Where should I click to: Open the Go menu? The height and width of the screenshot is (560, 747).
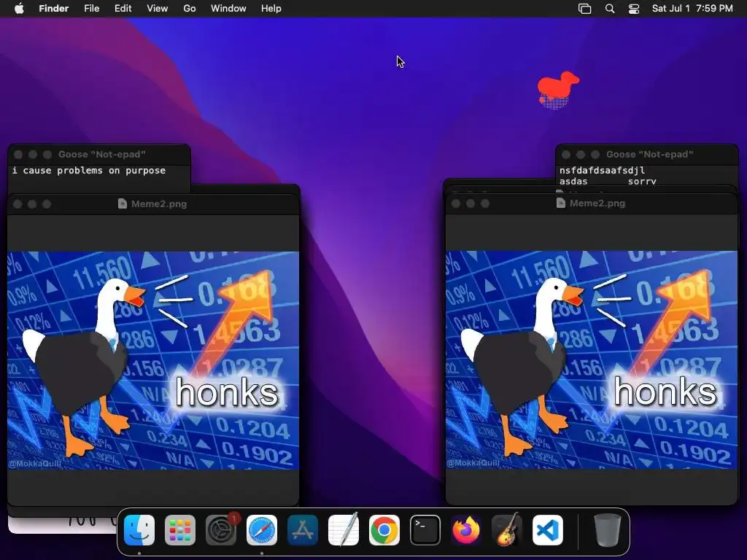pyautogui.click(x=190, y=9)
